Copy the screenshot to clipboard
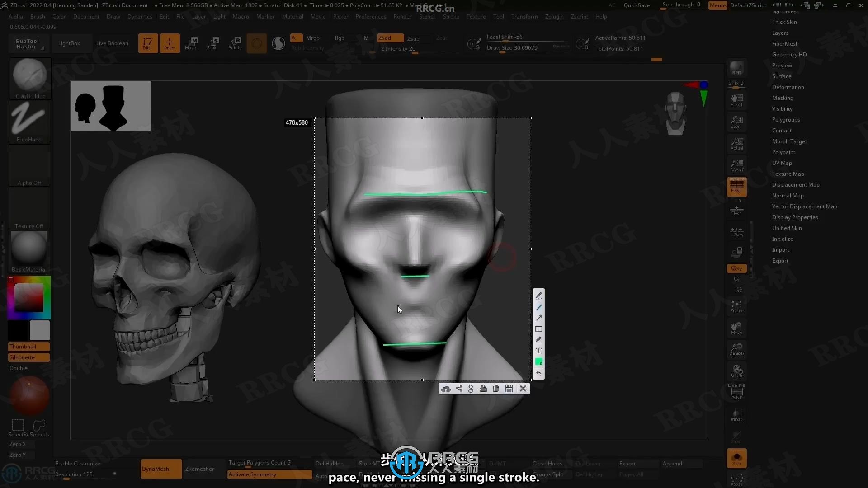The image size is (868, 488). (x=496, y=389)
